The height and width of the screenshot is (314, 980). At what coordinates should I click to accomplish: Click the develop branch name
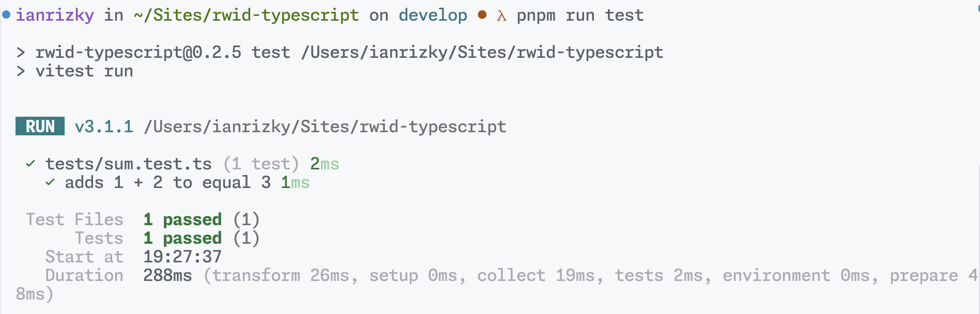click(x=433, y=15)
